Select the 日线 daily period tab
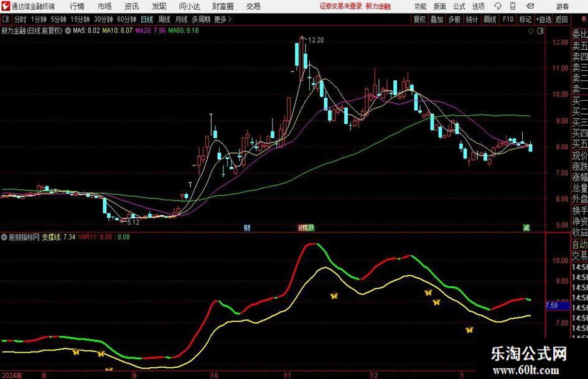The width and height of the screenshot is (588, 379). 147,19
